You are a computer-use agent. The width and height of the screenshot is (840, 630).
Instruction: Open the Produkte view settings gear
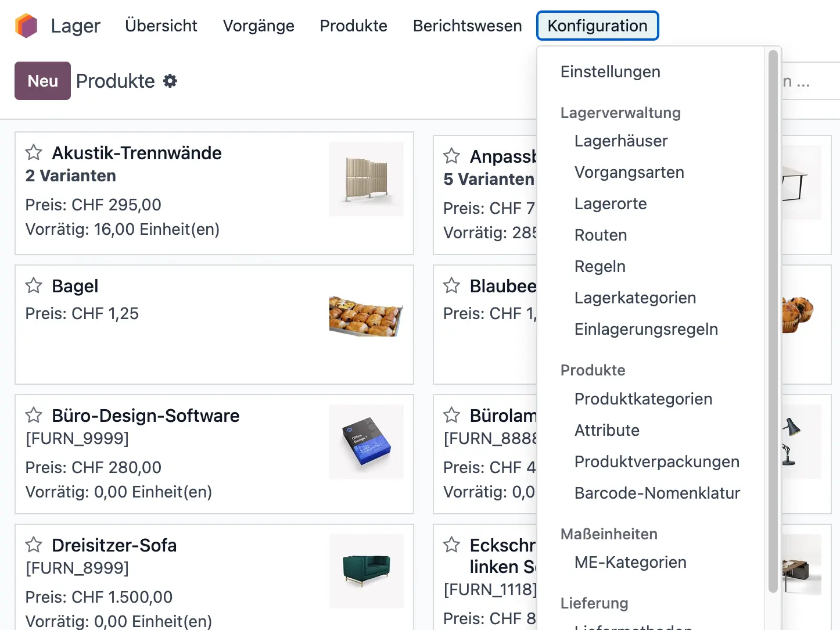point(170,81)
